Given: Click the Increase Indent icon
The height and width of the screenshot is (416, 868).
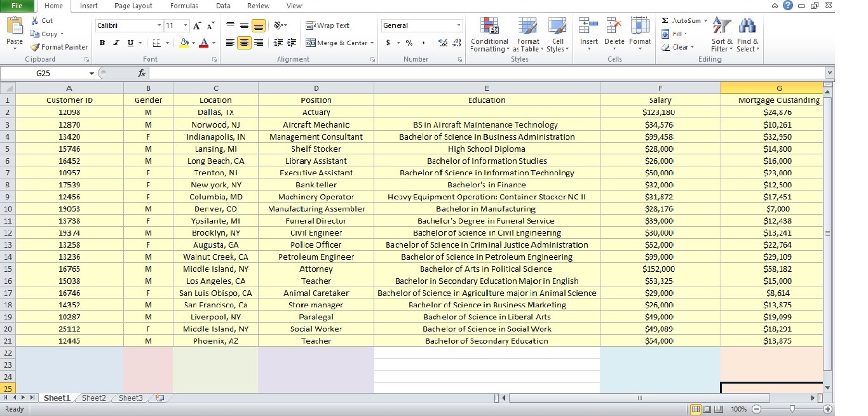Looking at the screenshot, I should point(292,43).
